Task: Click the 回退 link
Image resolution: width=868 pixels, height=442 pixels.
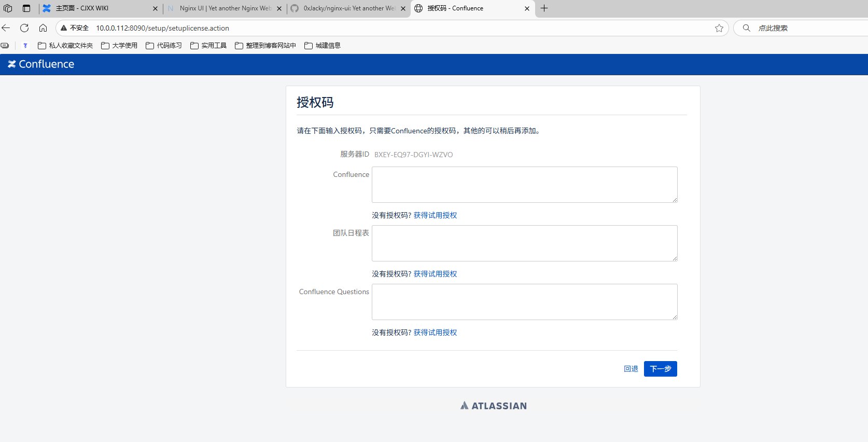Action: click(631, 369)
